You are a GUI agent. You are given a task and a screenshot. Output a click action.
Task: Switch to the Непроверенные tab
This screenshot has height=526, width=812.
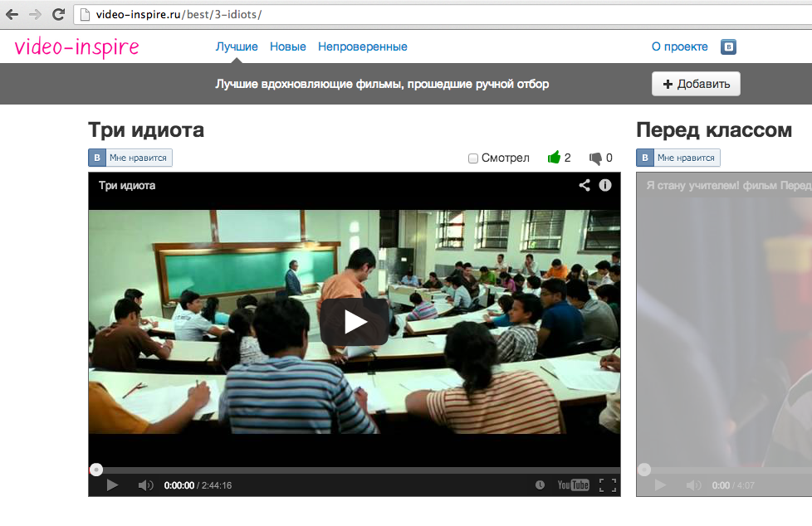pyautogui.click(x=363, y=46)
